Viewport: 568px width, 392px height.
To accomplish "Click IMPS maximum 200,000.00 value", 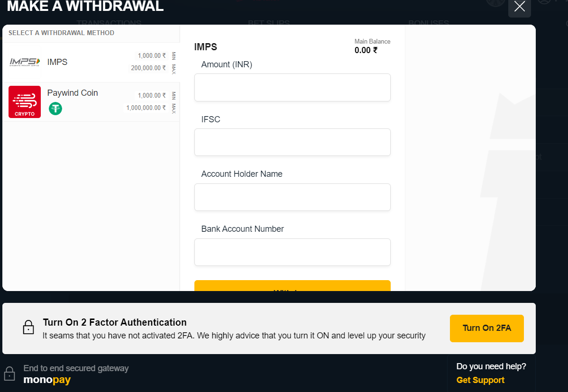I will (x=148, y=68).
